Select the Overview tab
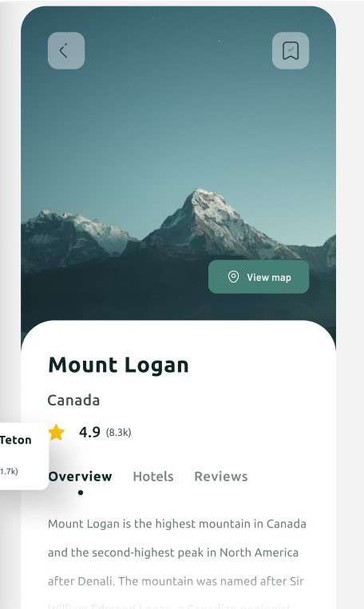The height and width of the screenshot is (609, 364). [x=80, y=477]
